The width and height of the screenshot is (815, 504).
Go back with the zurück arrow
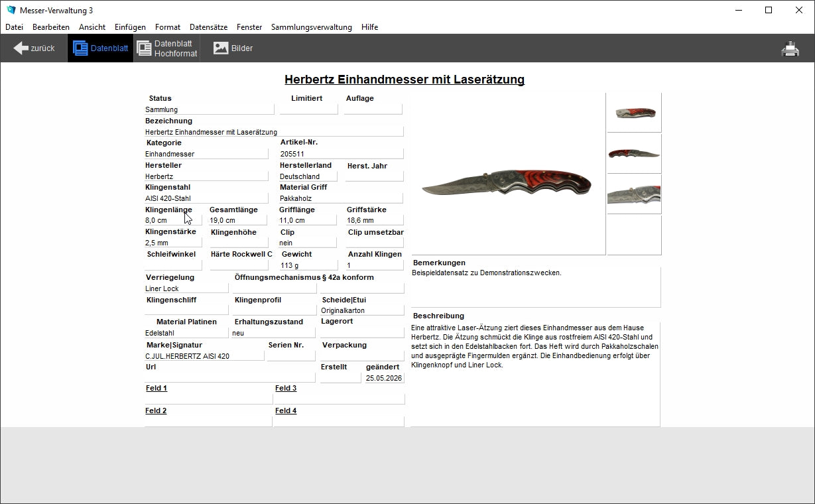click(34, 48)
